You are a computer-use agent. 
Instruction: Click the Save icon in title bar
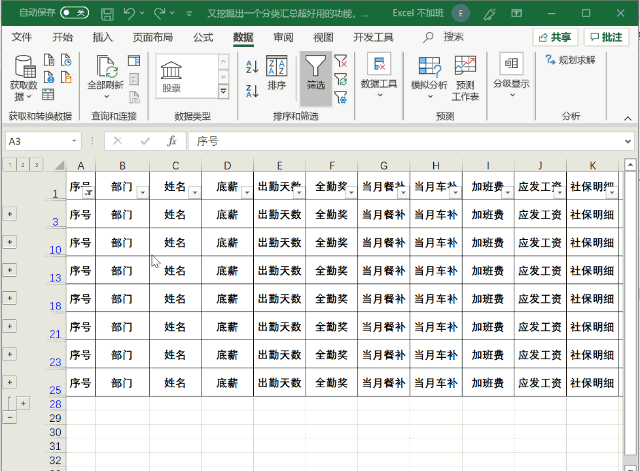107,14
